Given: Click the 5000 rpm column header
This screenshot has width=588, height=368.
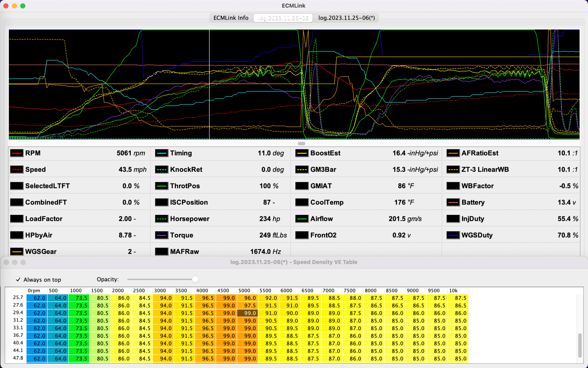Looking at the screenshot, I should click(x=244, y=290).
